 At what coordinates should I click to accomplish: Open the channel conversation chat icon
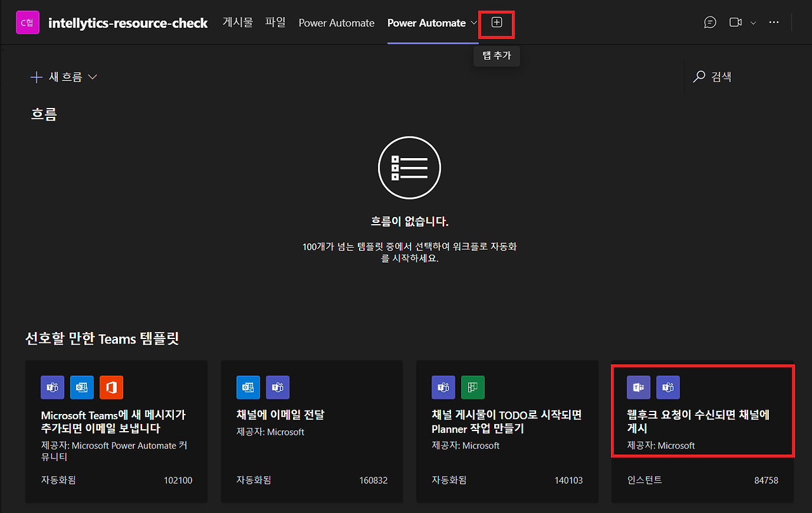710,23
